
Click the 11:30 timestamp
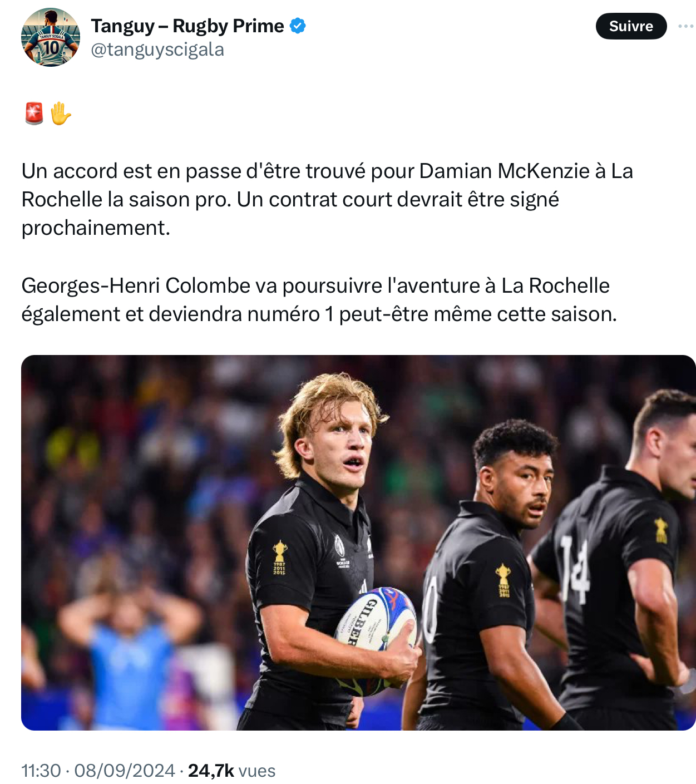41,771
